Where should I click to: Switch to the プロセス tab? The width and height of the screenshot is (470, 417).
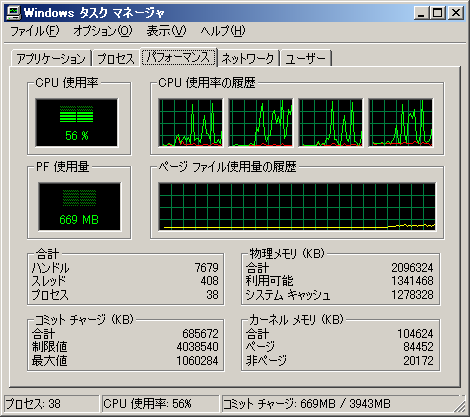116,59
